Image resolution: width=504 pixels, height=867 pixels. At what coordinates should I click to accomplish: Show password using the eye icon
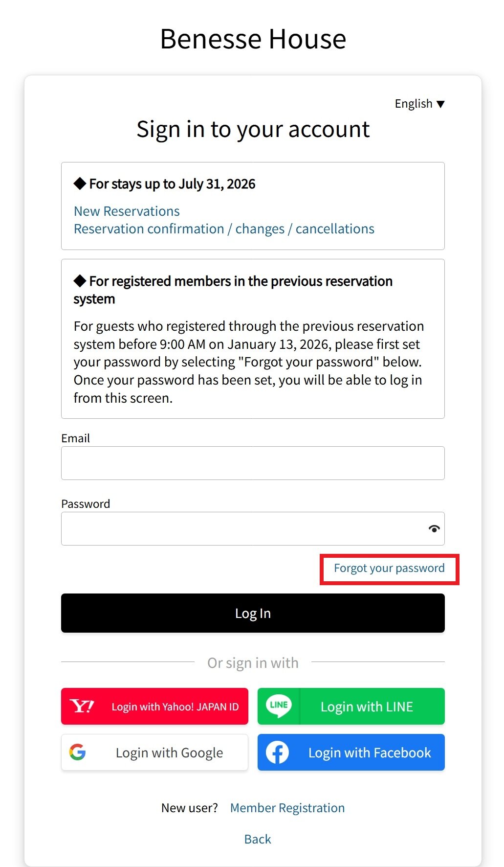click(x=434, y=528)
